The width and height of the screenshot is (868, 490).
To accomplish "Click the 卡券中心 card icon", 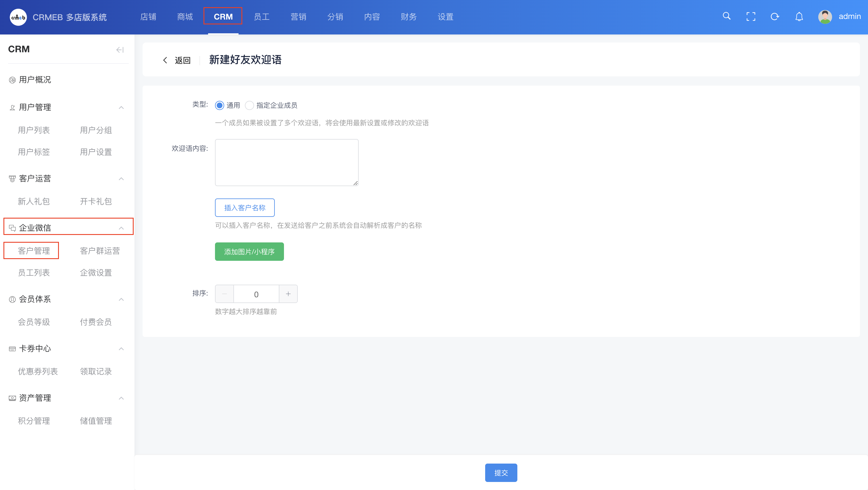I will 12,349.
